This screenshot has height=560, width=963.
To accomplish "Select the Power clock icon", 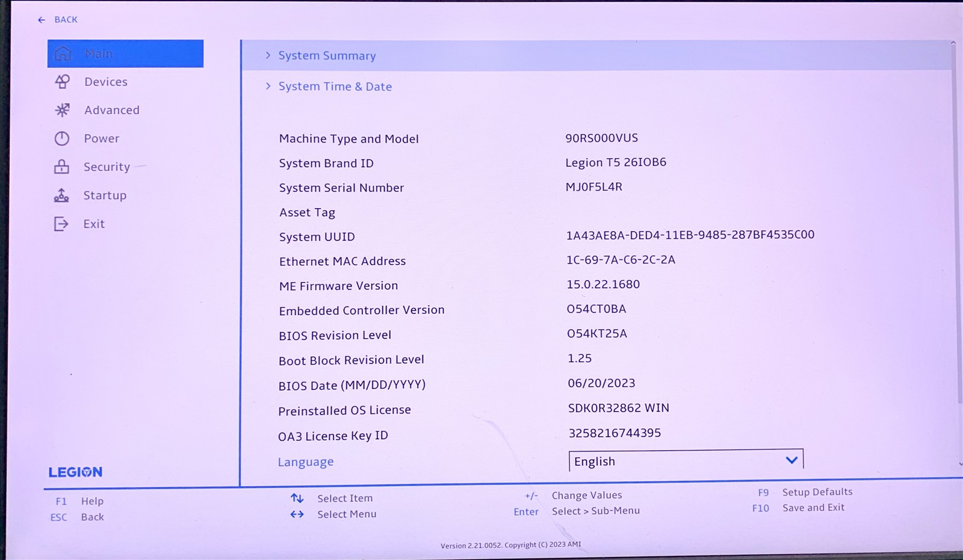I will coord(63,138).
